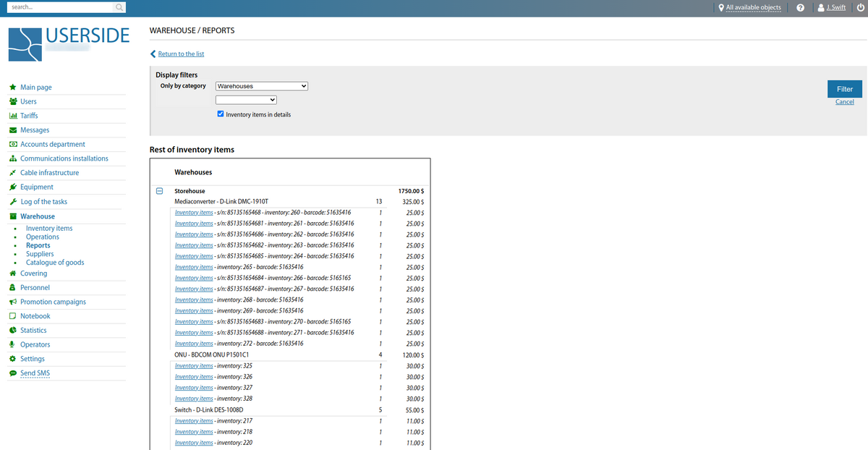This screenshot has height=450, width=868.
Task: Open Statistics via the pie-chart icon
Action: pyautogui.click(x=13, y=330)
